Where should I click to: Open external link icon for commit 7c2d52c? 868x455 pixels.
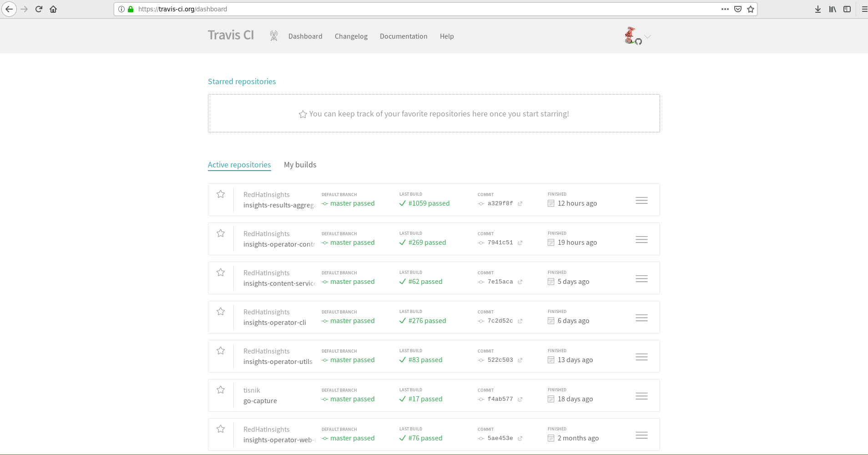520,321
